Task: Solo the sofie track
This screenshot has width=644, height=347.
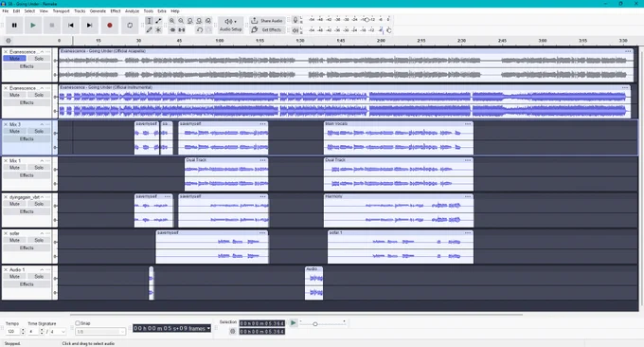Action: tap(39, 240)
